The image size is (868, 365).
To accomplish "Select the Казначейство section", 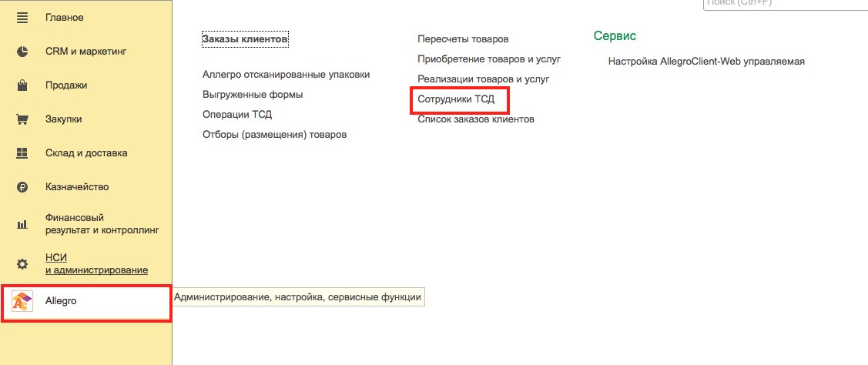I will tap(77, 187).
